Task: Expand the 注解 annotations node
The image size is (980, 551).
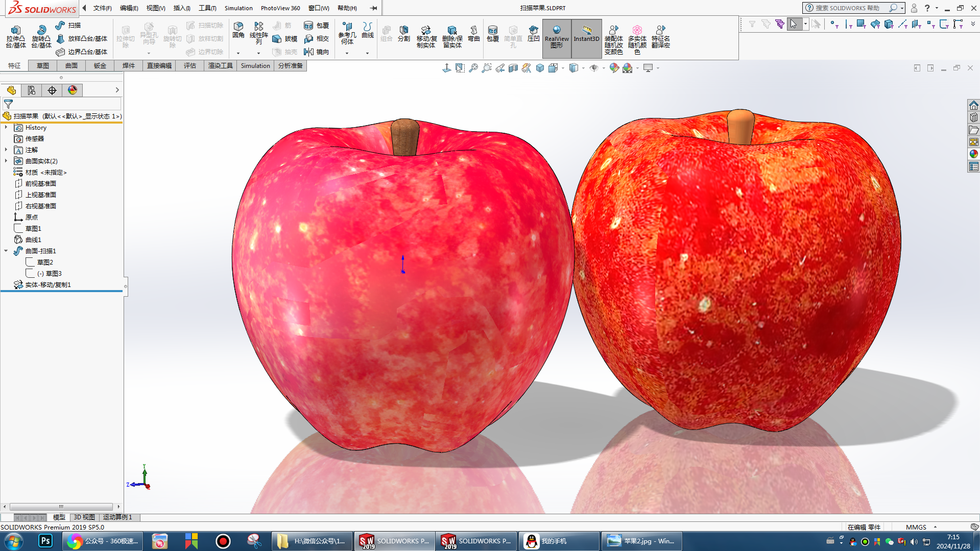Action: click(x=6, y=150)
